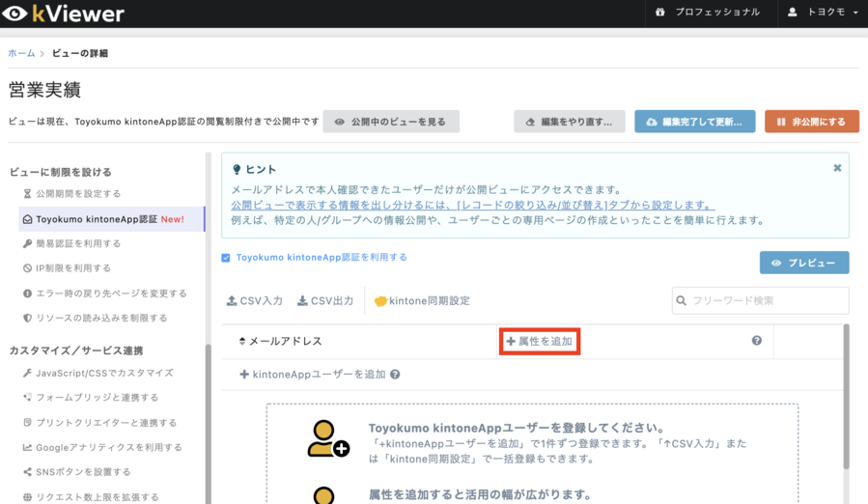Click help icon next to kintoneAppユーザーを追加

point(395,375)
